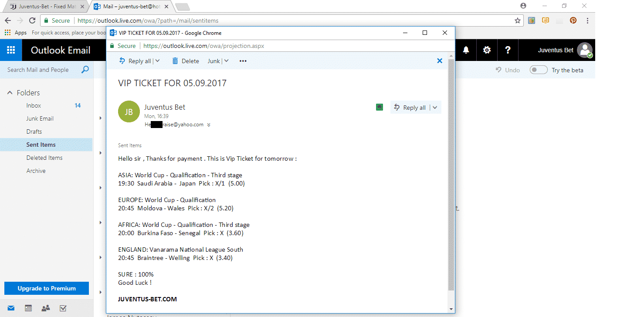
Task: Close the message with blue X
Action: [440, 61]
